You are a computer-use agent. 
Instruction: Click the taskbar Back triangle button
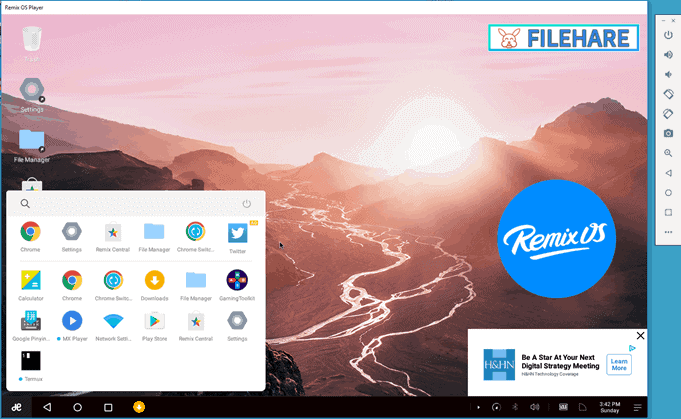[47, 407]
